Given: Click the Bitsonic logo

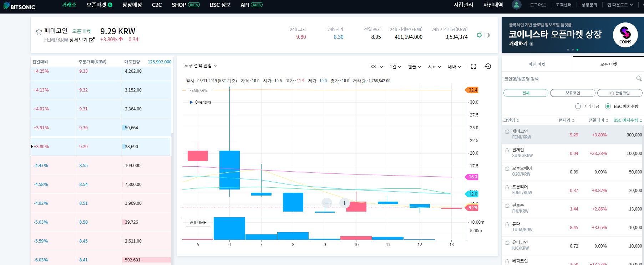Looking at the screenshot, I should 19,6.
